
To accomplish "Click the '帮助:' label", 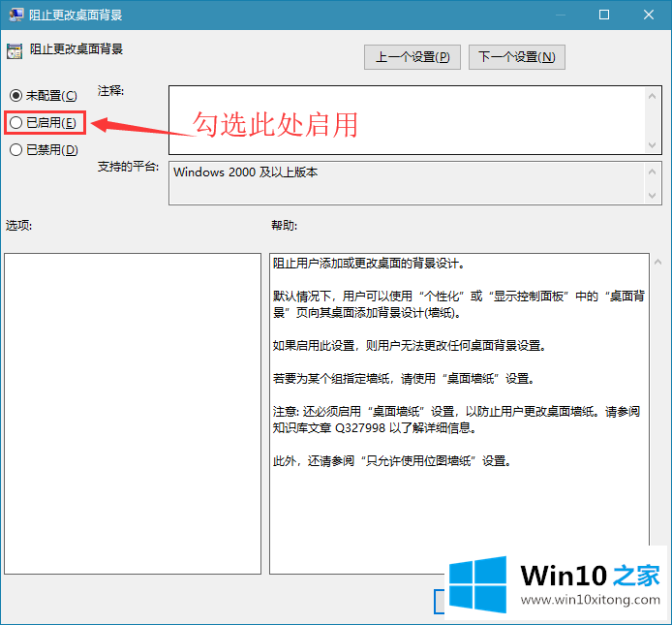I will coord(284,225).
